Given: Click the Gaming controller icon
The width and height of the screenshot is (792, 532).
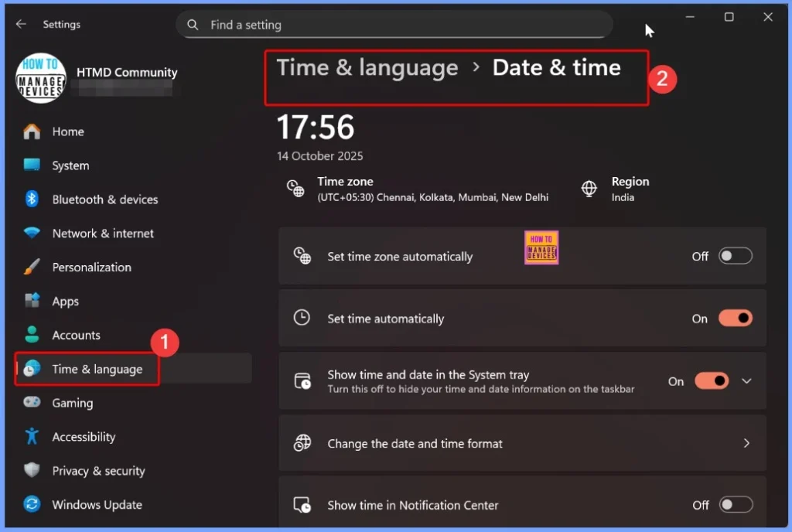Looking at the screenshot, I should point(32,403).
